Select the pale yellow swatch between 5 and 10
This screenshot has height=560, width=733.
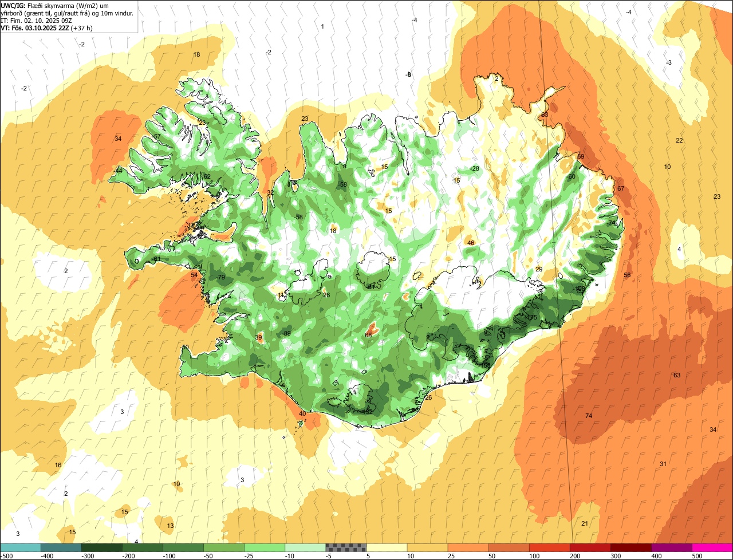[387, 547]
